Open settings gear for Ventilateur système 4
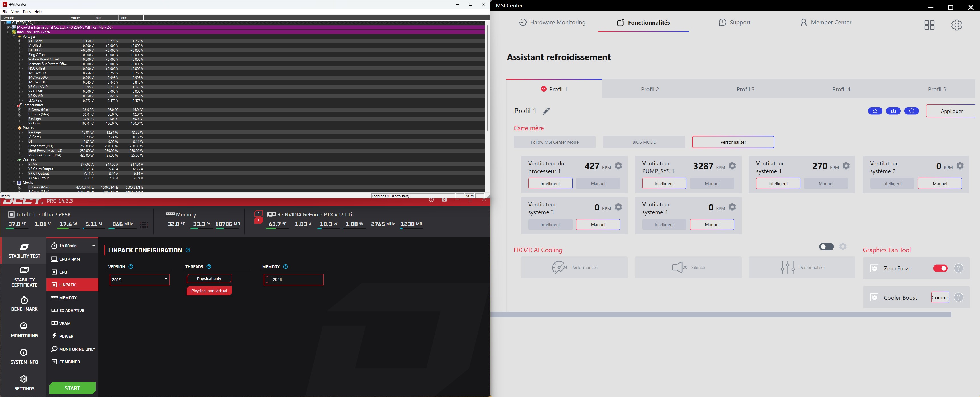 point(732,207)
